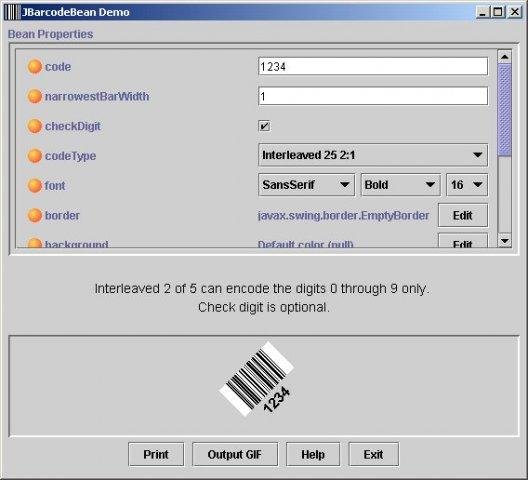Click the narrowestBarWidth property label
The image size is (528, 480).
(97, 96)
